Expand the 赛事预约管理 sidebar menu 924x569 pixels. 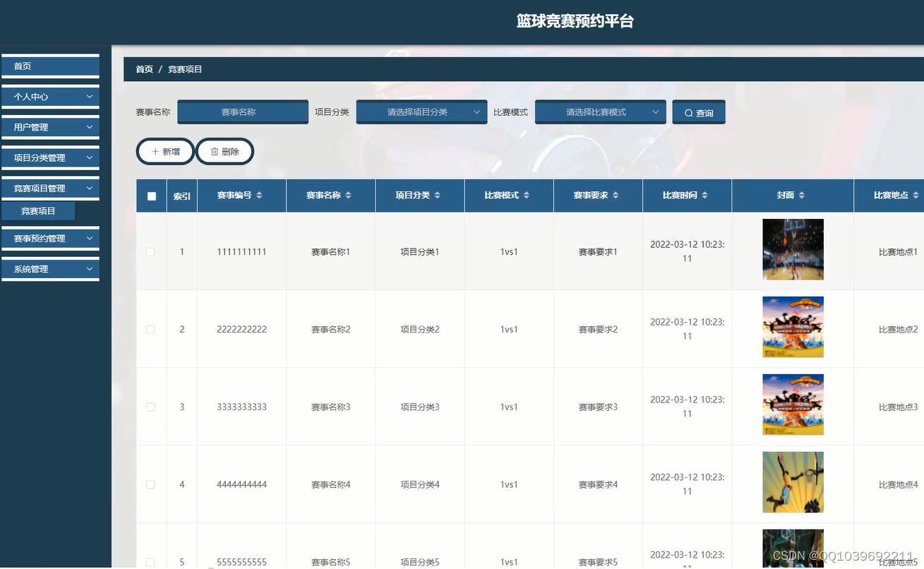coord(49,239)
